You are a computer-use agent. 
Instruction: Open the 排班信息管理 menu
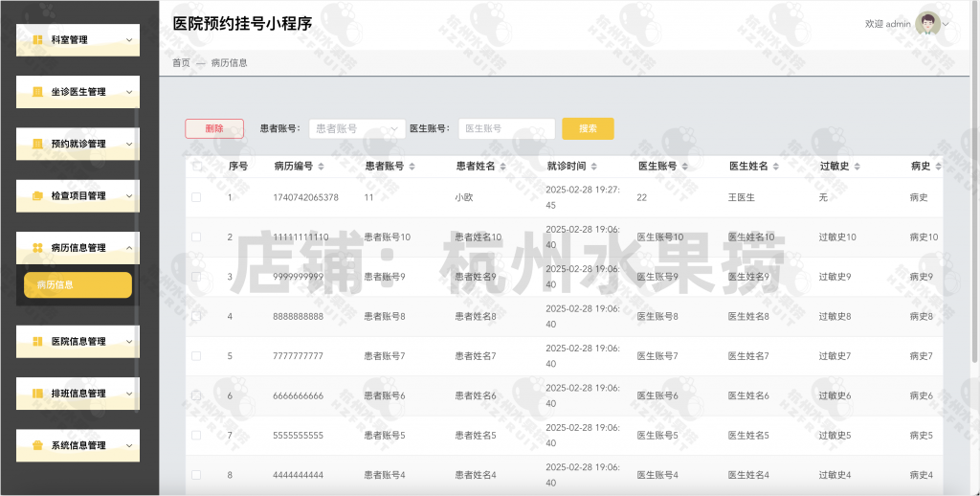pyautogui.click(x=78, y=393)
